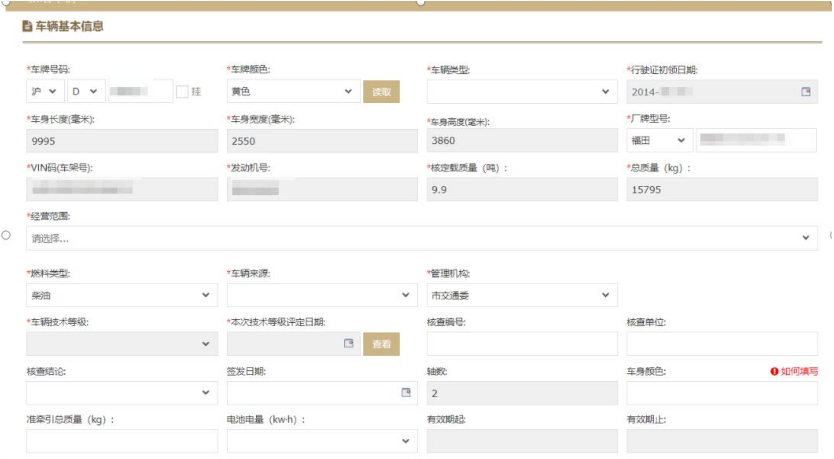The image size is (834, 459).
Task: Click calendar icon in 行驶证初领日期 field
Action: pyautogui.click(x=806, y=92)
